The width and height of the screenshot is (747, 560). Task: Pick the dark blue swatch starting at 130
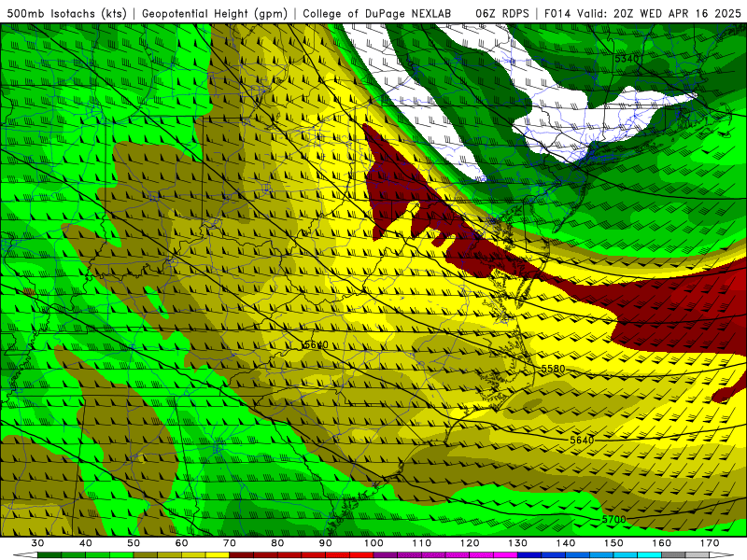click(529, 554)
